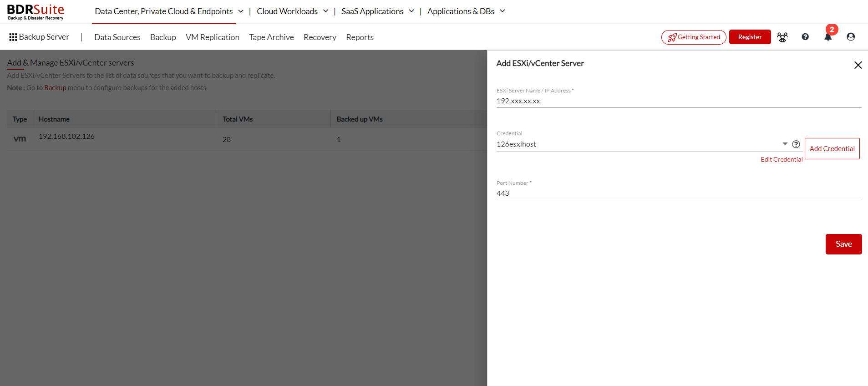This screenshot has width=868, height=386.
Task: Click the Add Credential button
Action: 832,148
